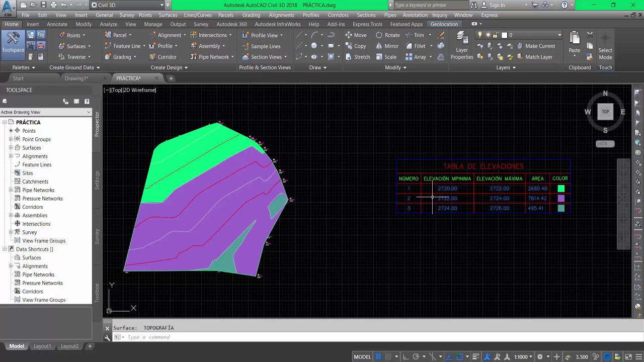Open Layer Properties manager

[462, 46]
